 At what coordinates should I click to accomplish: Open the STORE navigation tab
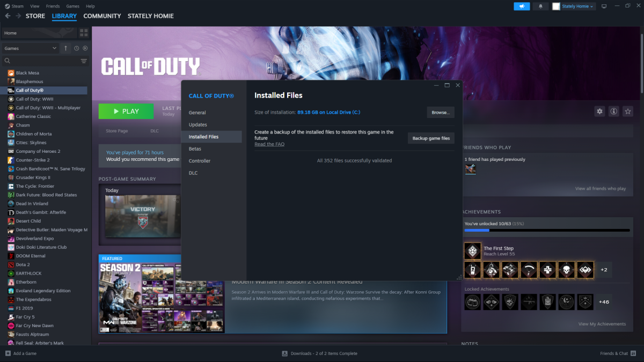click(35, 16)
